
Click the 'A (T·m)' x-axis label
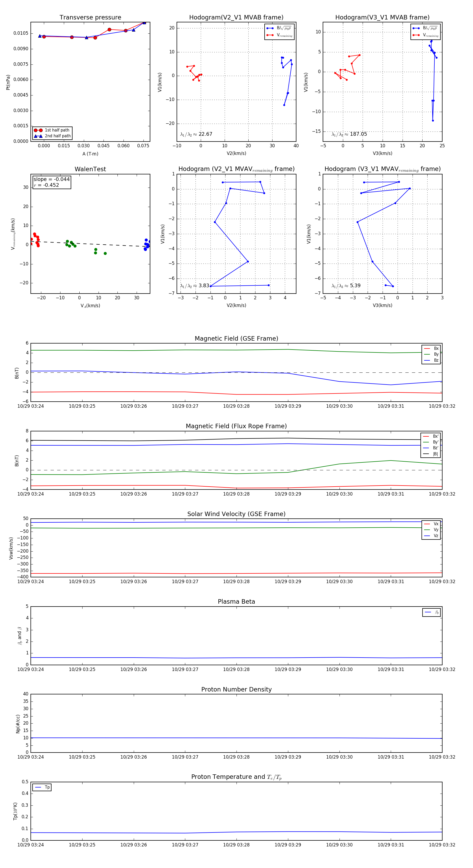tap(90, 154)
